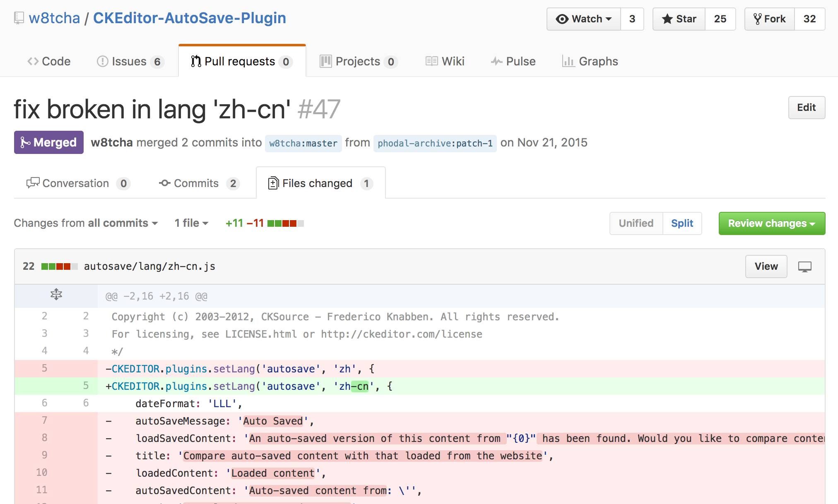Open the 1 file dropdown
The width and height of the screenshot is (838, 504).
tap(191, 223)
